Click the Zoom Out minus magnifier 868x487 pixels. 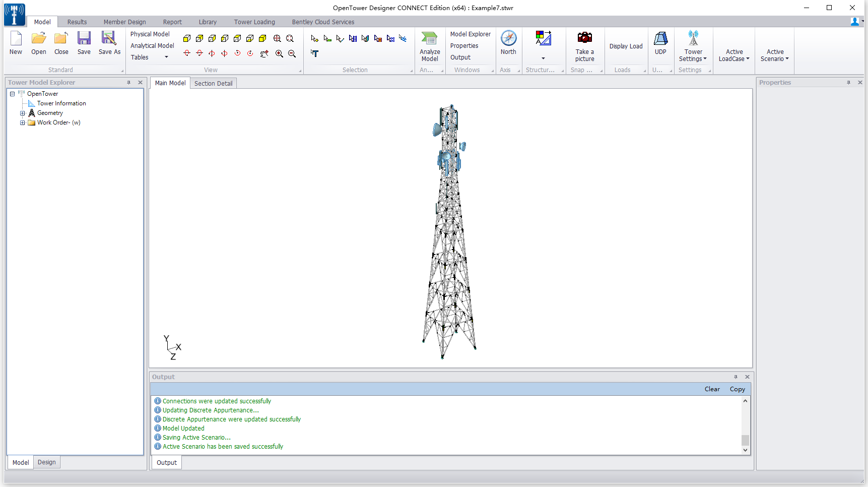292,53
